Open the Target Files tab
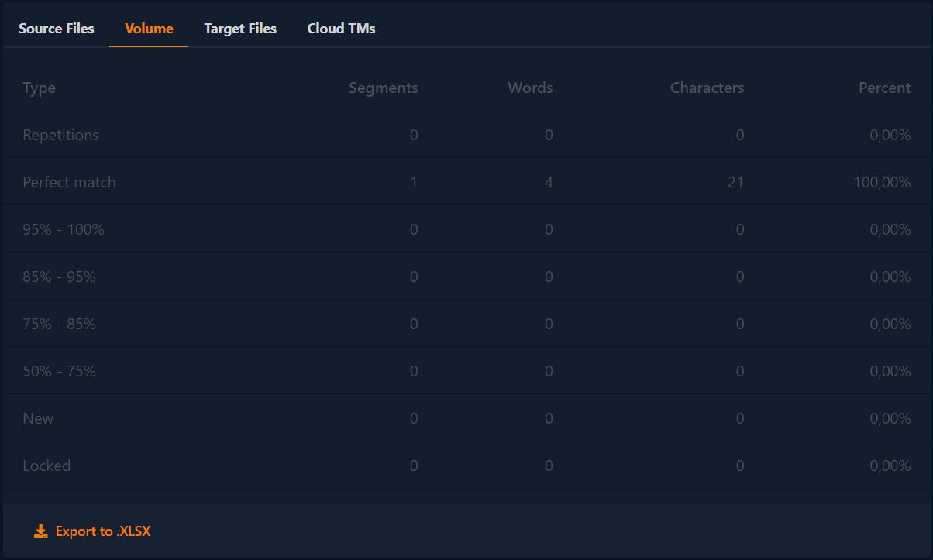 pyautogui.click(x=240, y=29)
